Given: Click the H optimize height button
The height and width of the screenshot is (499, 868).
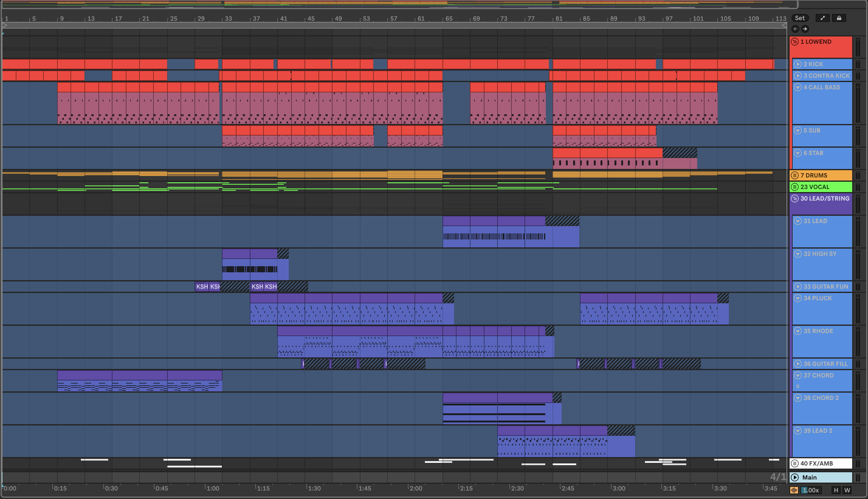Looking at the screenshot, I should tap(836, 490).
